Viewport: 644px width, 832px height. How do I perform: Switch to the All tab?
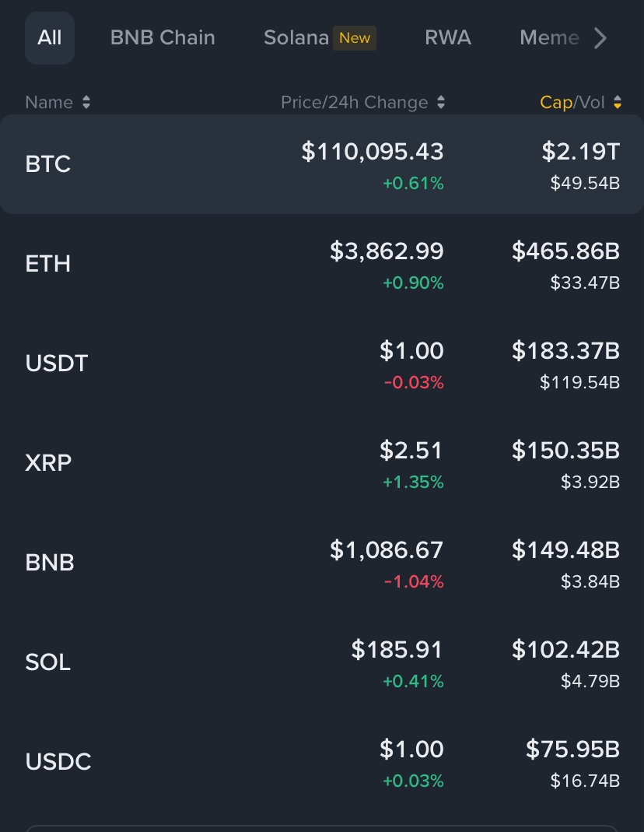click(x=49, y=37)
